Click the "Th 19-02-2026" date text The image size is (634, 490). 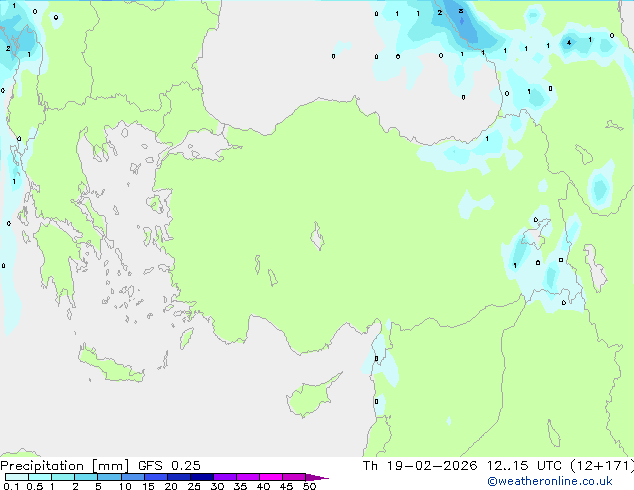(x=420, y=466)
